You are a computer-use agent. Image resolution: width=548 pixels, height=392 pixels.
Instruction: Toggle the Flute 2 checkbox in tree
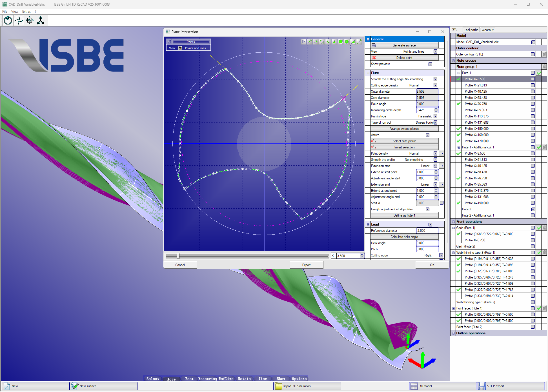533,209
